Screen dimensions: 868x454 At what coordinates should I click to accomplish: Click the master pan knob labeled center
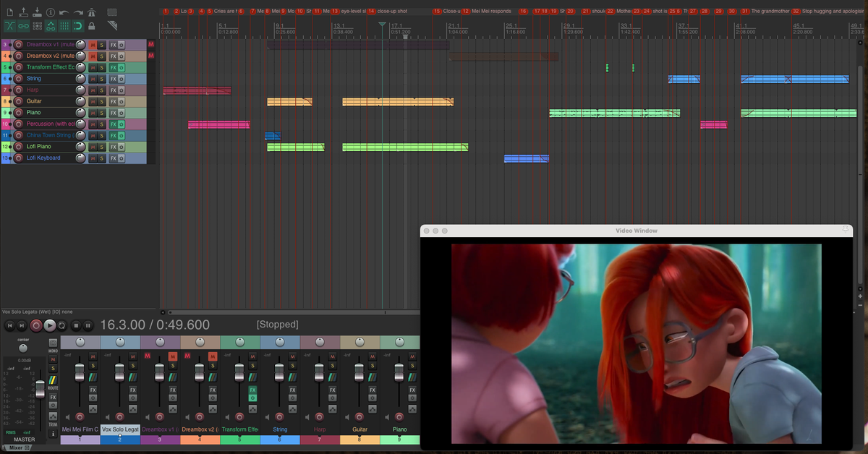click(x=23, y=348)
